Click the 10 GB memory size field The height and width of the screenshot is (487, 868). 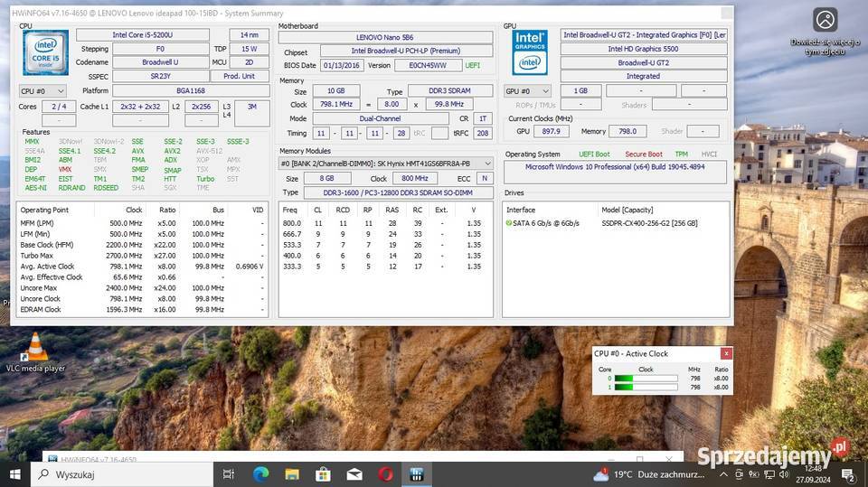336,90
